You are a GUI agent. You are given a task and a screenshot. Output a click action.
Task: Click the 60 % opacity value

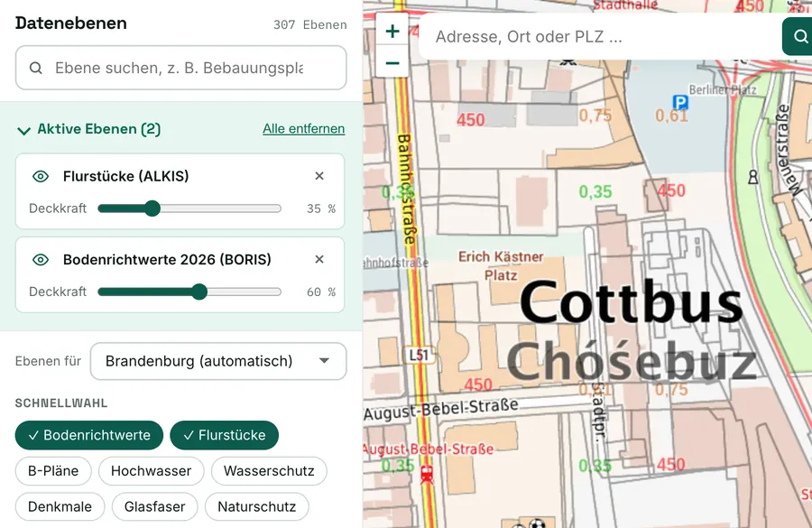click(321, 292)
